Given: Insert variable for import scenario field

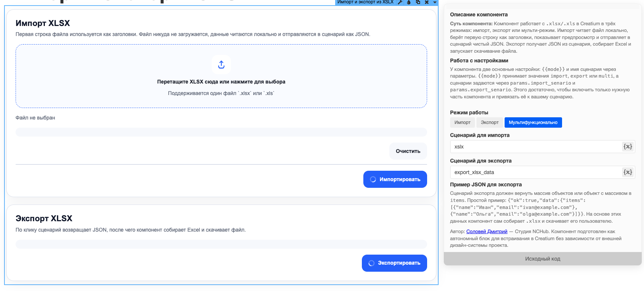Looking at the screenshot, I should coord(627,147).
